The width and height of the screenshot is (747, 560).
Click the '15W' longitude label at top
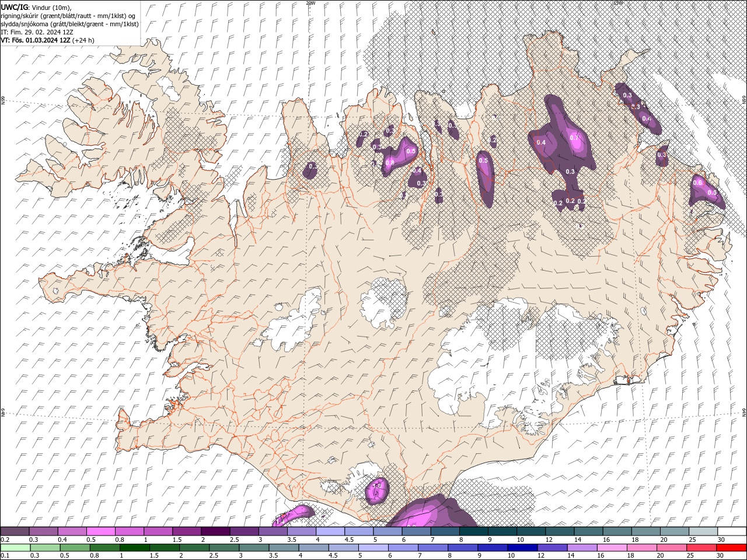pos(618,3)
